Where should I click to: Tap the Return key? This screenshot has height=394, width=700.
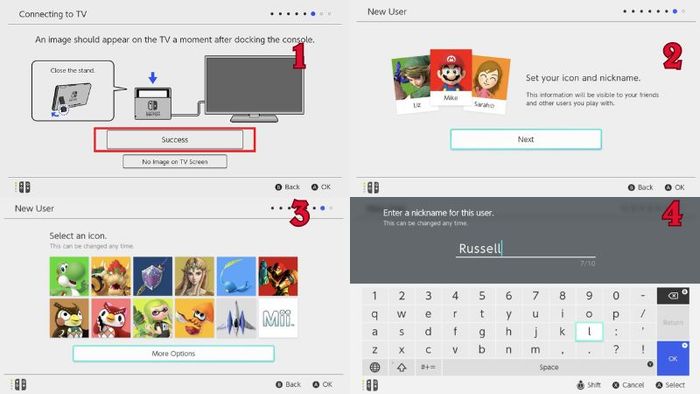[x=673, y=323]
